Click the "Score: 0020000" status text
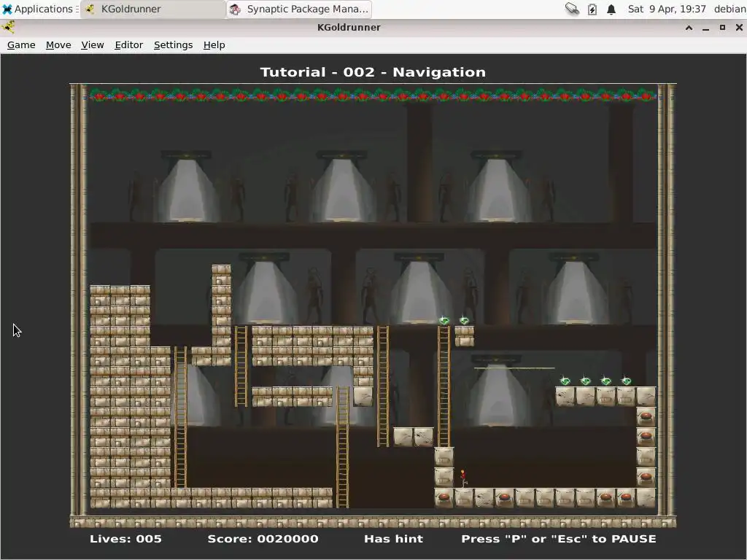This screenshot has height=560, width=747. click(263, 539)
